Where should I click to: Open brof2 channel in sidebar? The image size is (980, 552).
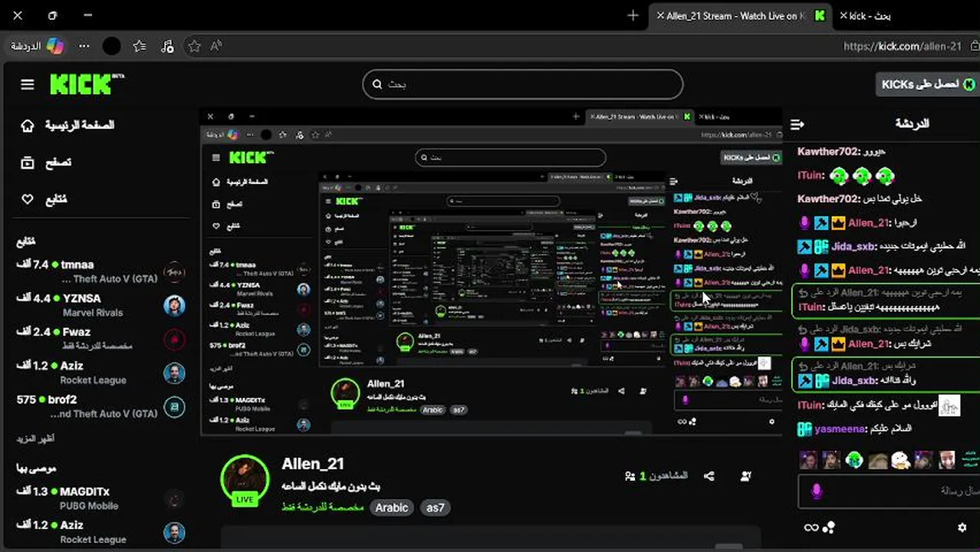click(x=100, y=406)
